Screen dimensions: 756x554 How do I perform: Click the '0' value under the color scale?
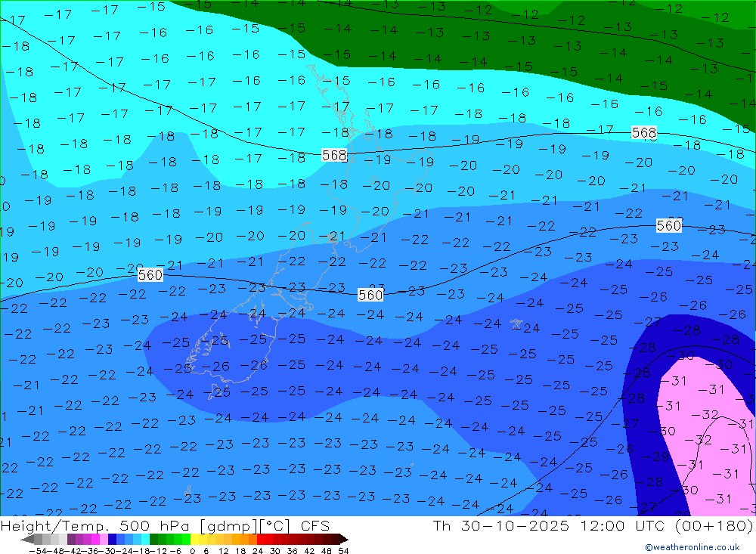click(x=192, y=551)
